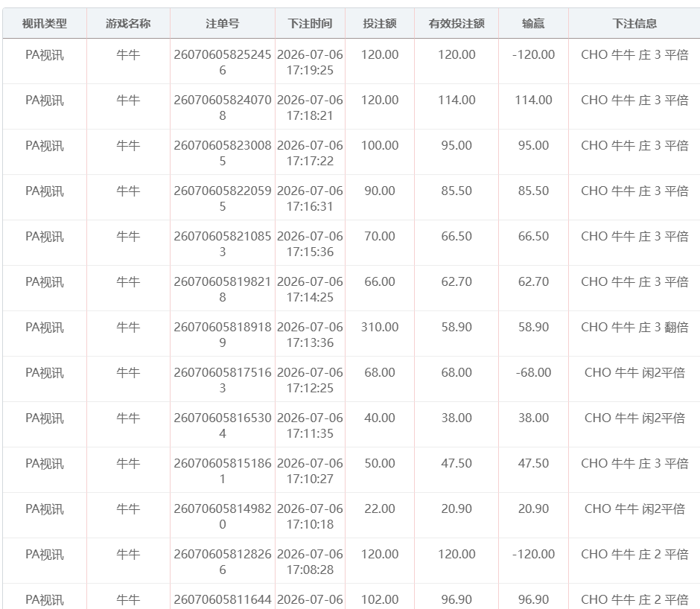The image size is (700, 609).
Task: Select order number 260706058230085
Action: [223, 153]
